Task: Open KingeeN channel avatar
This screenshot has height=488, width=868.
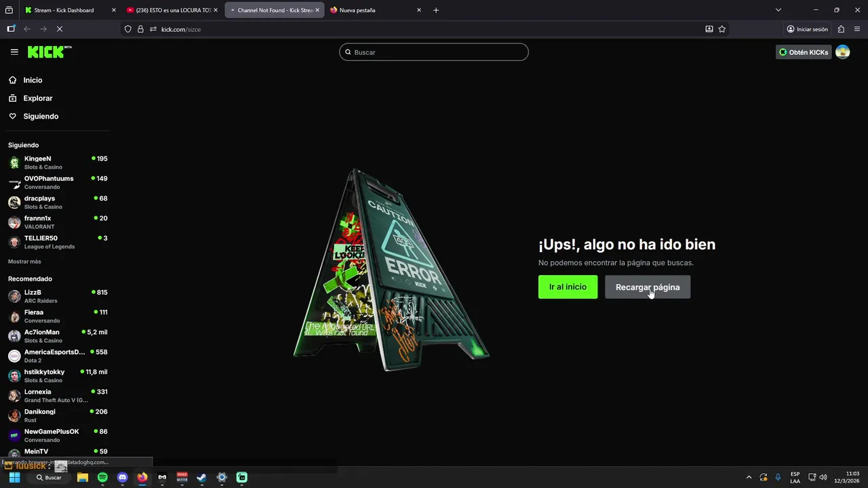Action: coord(14,163)
